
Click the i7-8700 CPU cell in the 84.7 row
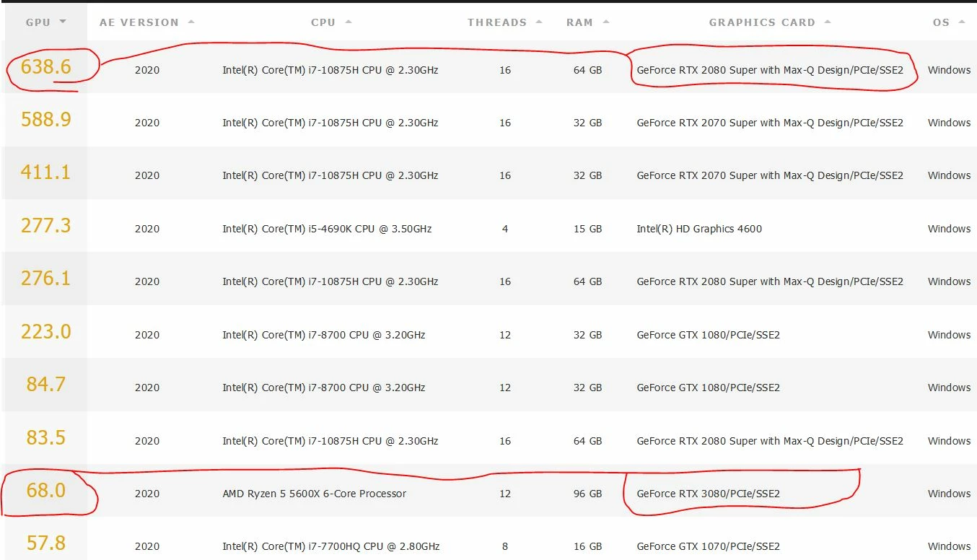click(324, 388)
